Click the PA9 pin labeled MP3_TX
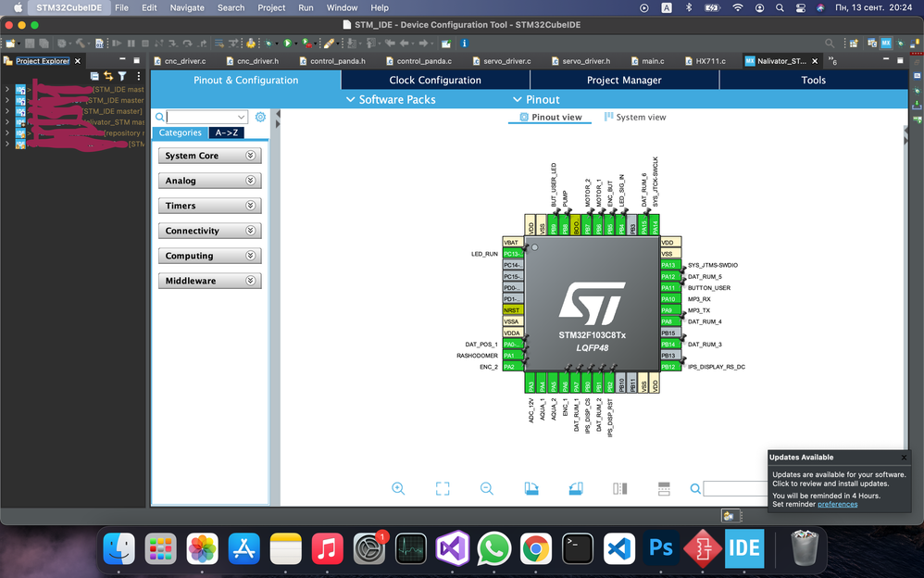Viewport: 924px width, 578px height. pos(670,310)
